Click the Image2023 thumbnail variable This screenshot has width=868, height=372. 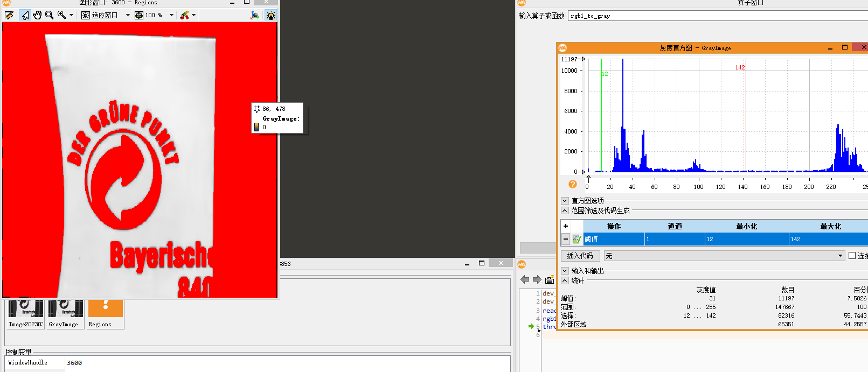click(x=26, y=313)
